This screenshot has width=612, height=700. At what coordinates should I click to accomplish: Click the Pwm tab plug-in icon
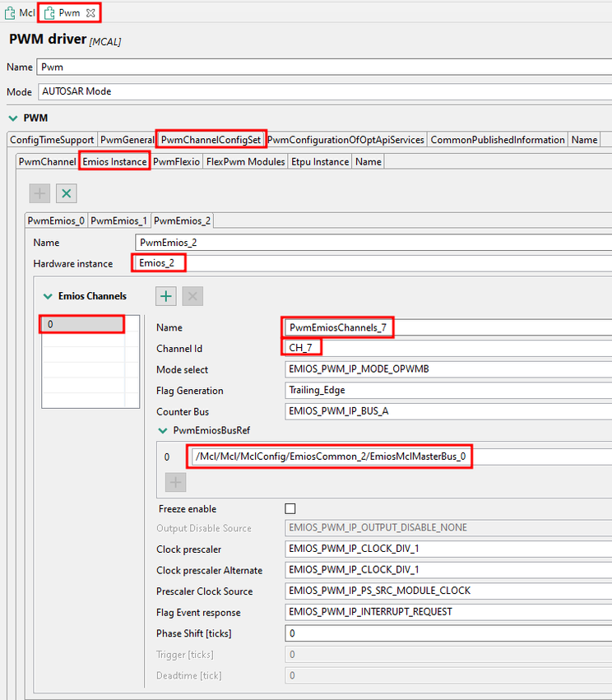[x=49, y=13]
